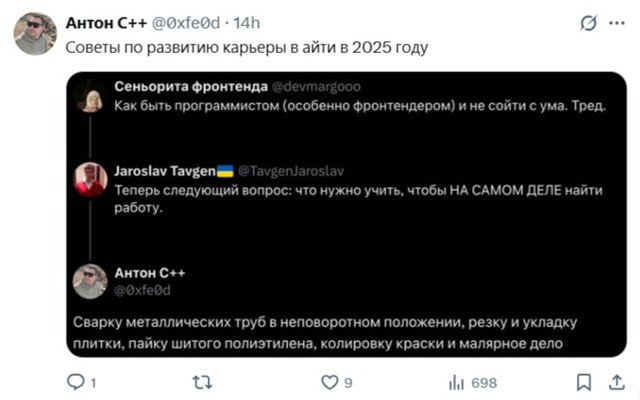The width and height of the screenshot is (640, 400).
Task: Open Антон C++ profile avatar at top
Action: [35, 33]
